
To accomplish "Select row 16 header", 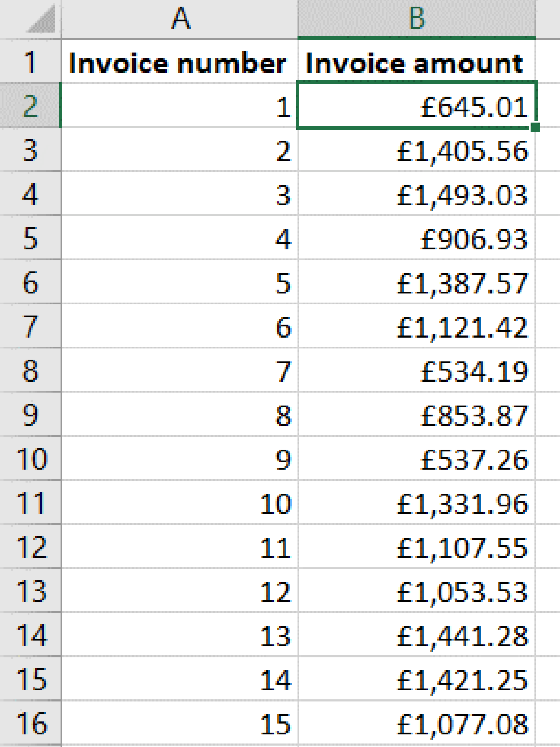I will click(30, 724).
